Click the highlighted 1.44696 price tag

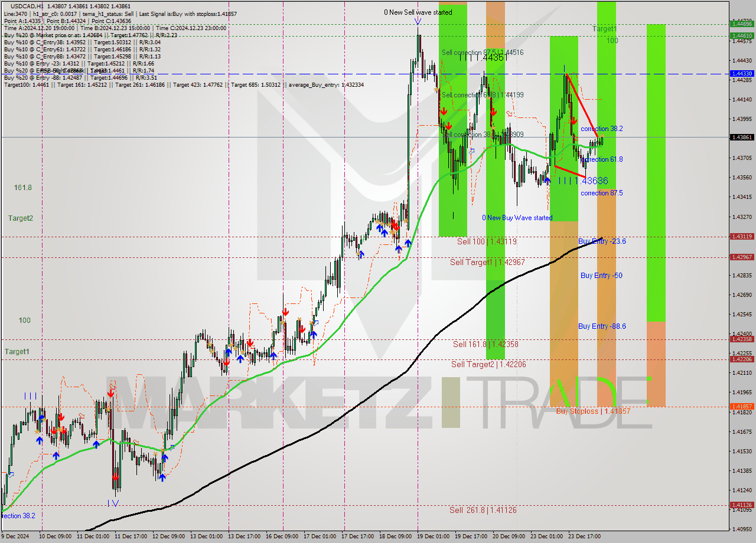[x=742, y=24]
